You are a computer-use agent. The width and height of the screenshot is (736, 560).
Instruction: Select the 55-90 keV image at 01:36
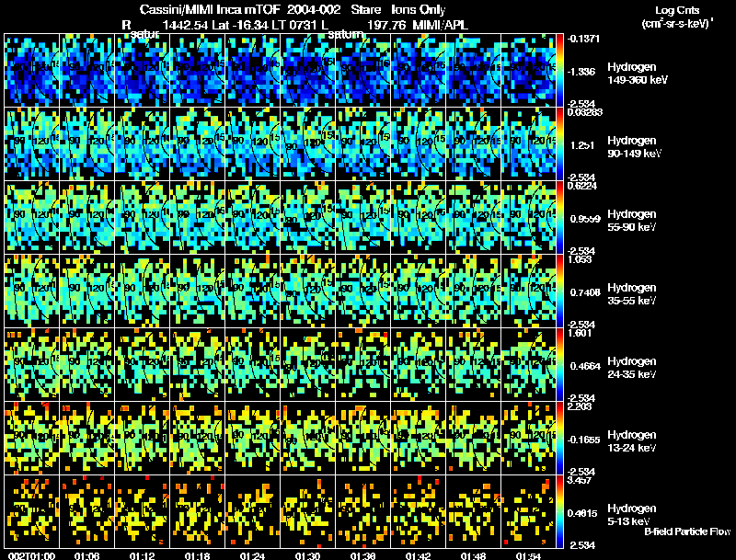(x=362, y=218)
